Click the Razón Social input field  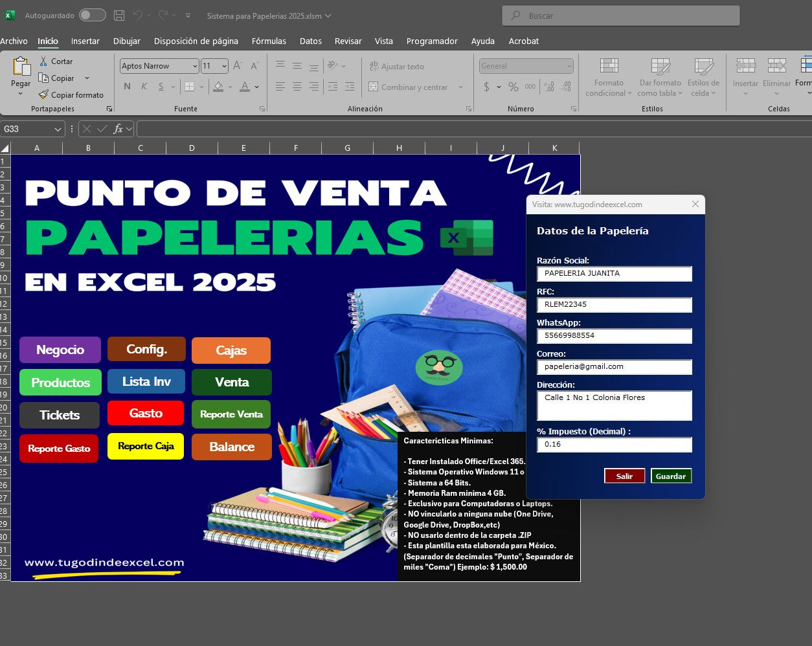[x=615, y=274]
